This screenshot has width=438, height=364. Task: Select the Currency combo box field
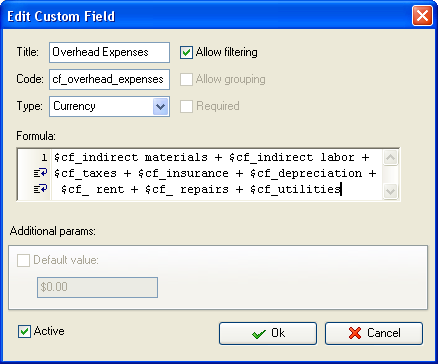coord(109,107)
